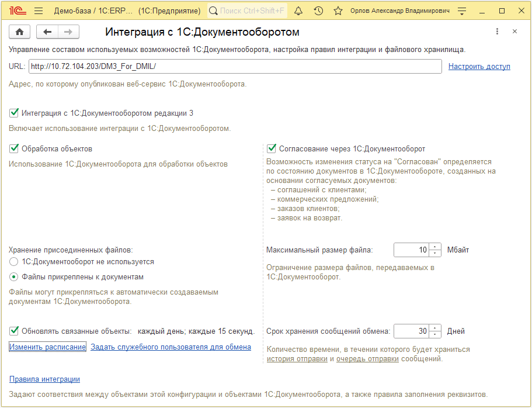Click the URL address input field

click(x=234, y=67)
